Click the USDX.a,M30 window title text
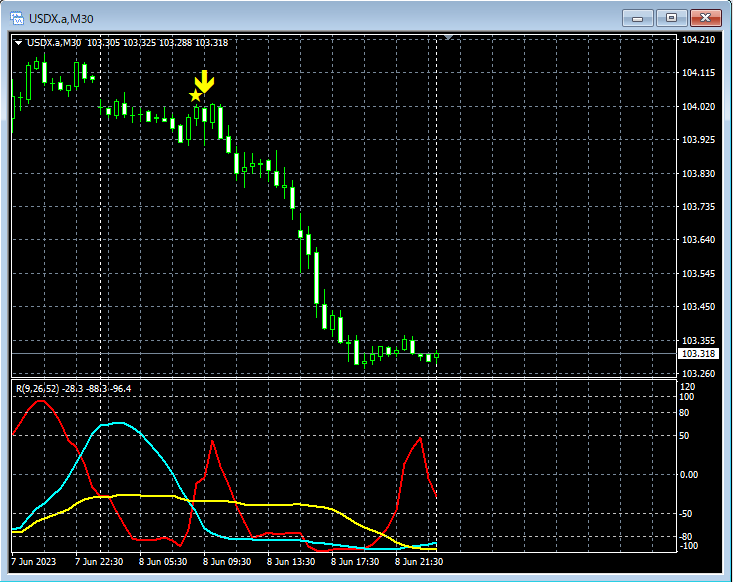Viewport: 734px width, 582px height. tap(61, 19)
